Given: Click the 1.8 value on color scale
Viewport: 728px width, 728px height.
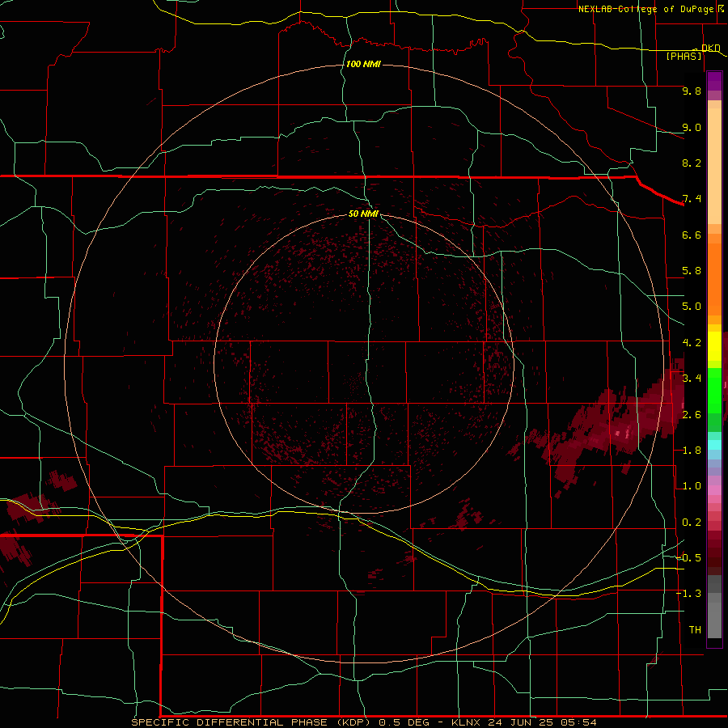Looking at the screenshot, I should point(692,451).
